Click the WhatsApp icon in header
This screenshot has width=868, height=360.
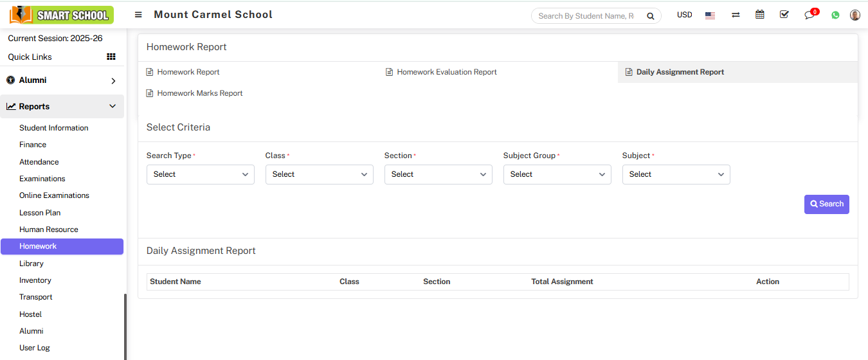coord(835,15)
